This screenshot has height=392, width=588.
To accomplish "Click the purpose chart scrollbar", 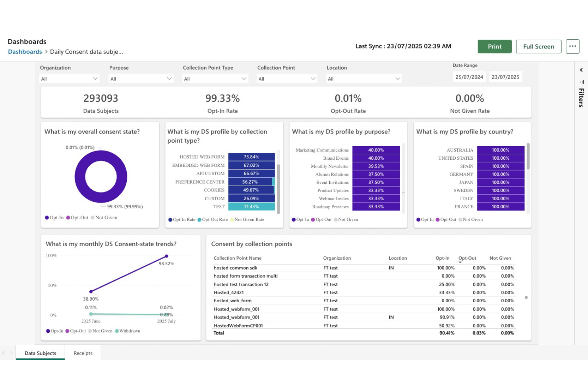I will click(403, 179).
